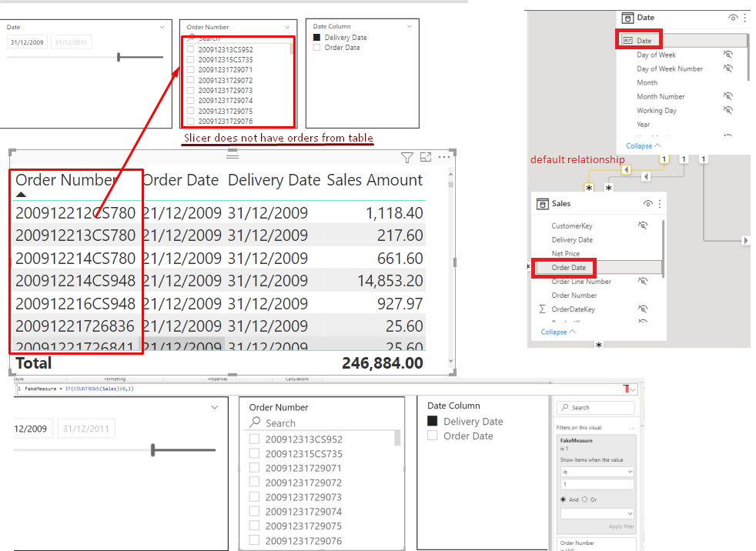This screenshot has height=551, width=756.
Task: Check 20091231729076 in the top Order Number slicer
Action: coord(190,121)
